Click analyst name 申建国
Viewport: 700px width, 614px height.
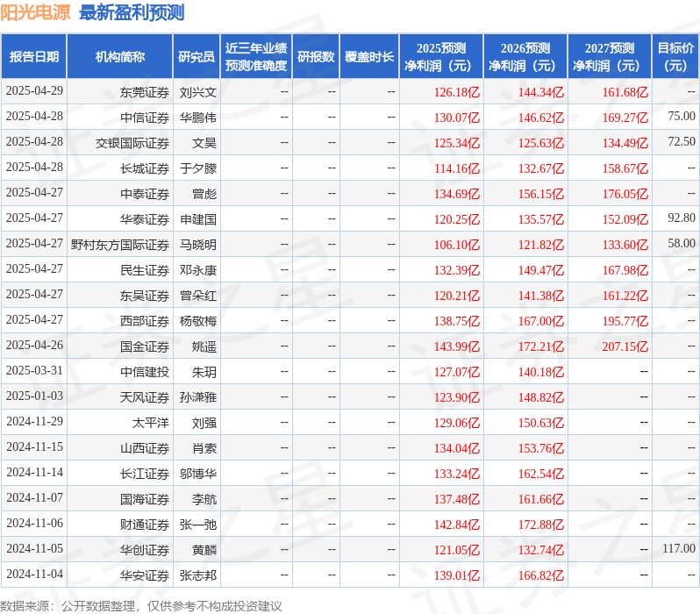pyautogui.click(x=197, y=219)
